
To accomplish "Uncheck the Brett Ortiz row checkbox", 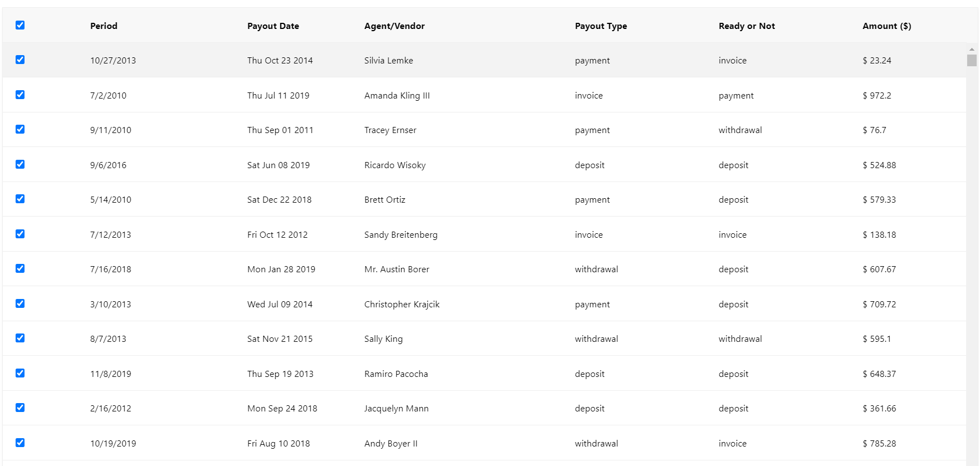I will [x=20, y=199].
